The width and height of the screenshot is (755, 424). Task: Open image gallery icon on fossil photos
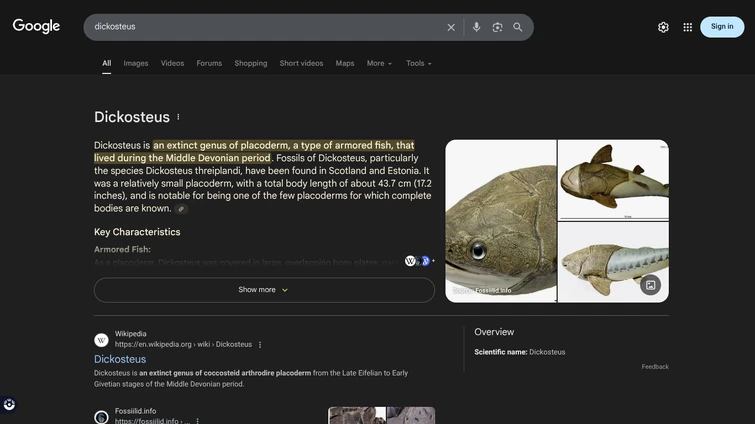650,285
